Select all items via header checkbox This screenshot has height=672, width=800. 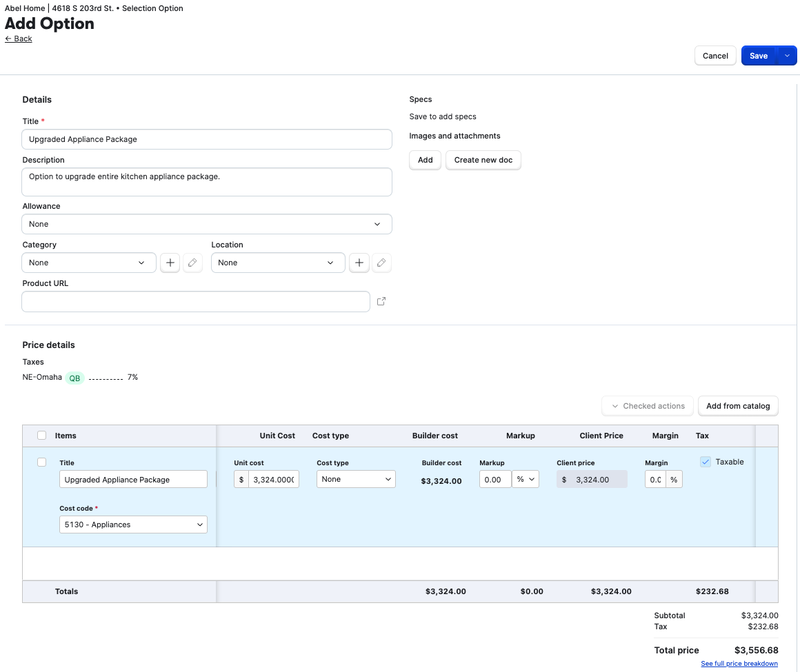pos(42,436)
